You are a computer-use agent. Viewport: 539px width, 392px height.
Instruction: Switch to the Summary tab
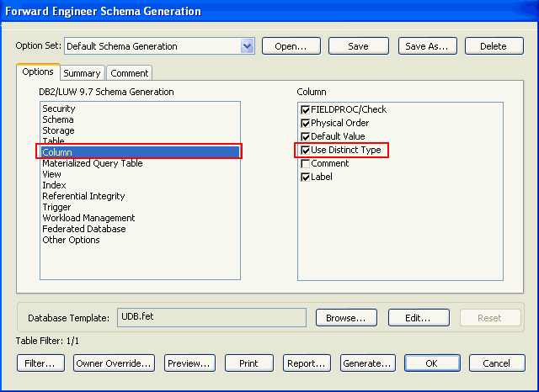tap(82, 73)
